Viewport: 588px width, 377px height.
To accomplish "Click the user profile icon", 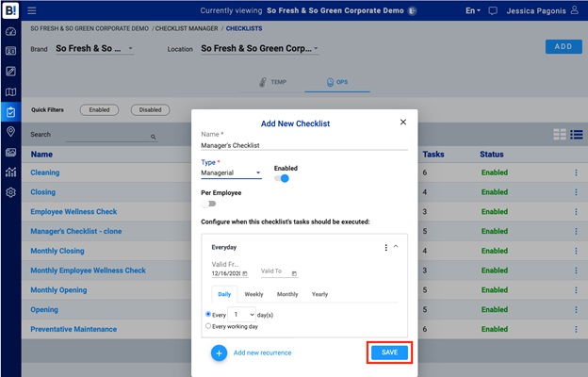I will tap(575, 9).
